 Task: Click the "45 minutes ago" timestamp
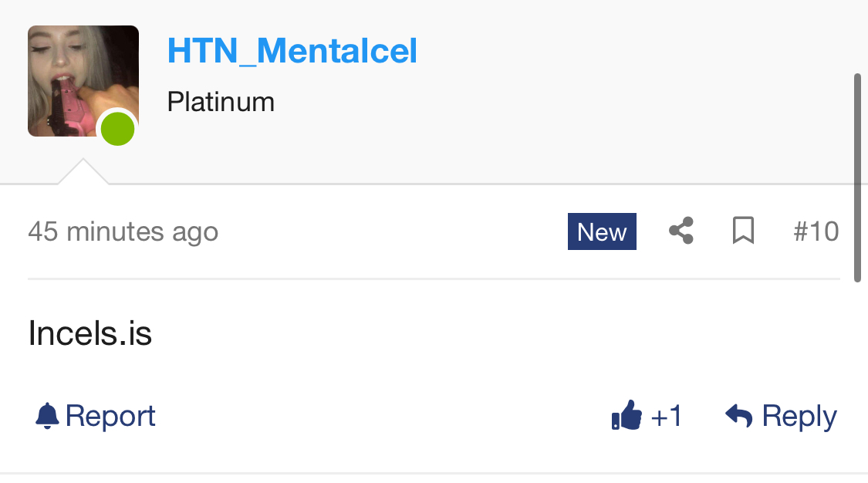pyautogui.click(x=123, y=231)
